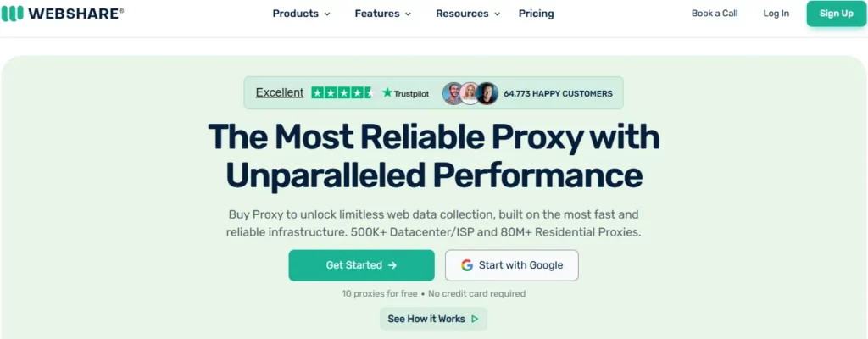
Task: Select Log In in the header
Action: pos(776,14)
